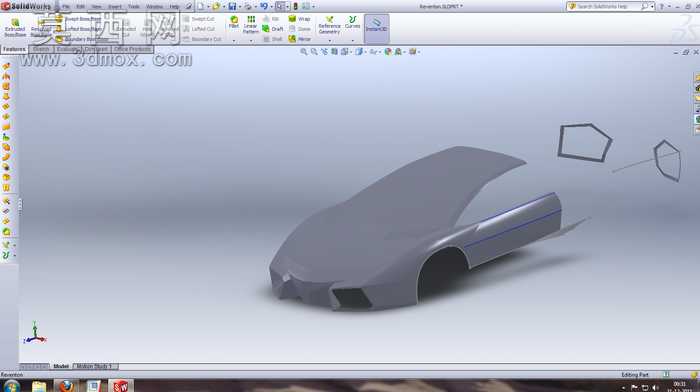Open the Insert menu
700x392 pixels.
click(x=115, y=7)
